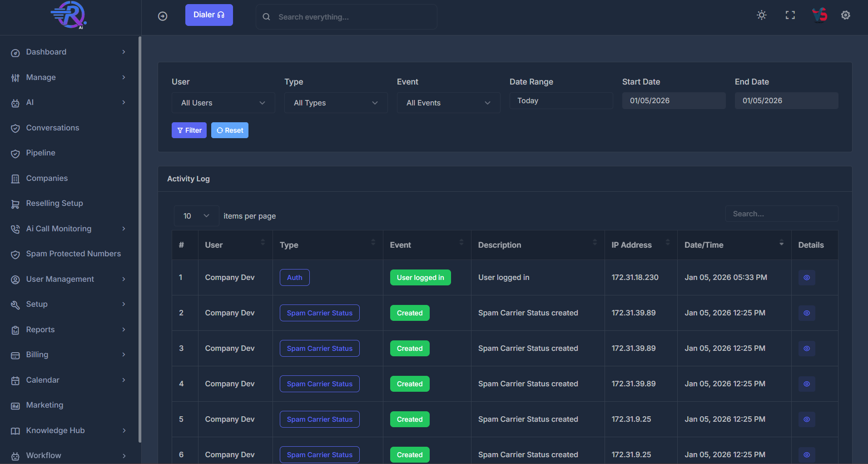Open the Ai Call Monitoring section
This screenshot has height=464, width=868.
[x=59, y=229]
